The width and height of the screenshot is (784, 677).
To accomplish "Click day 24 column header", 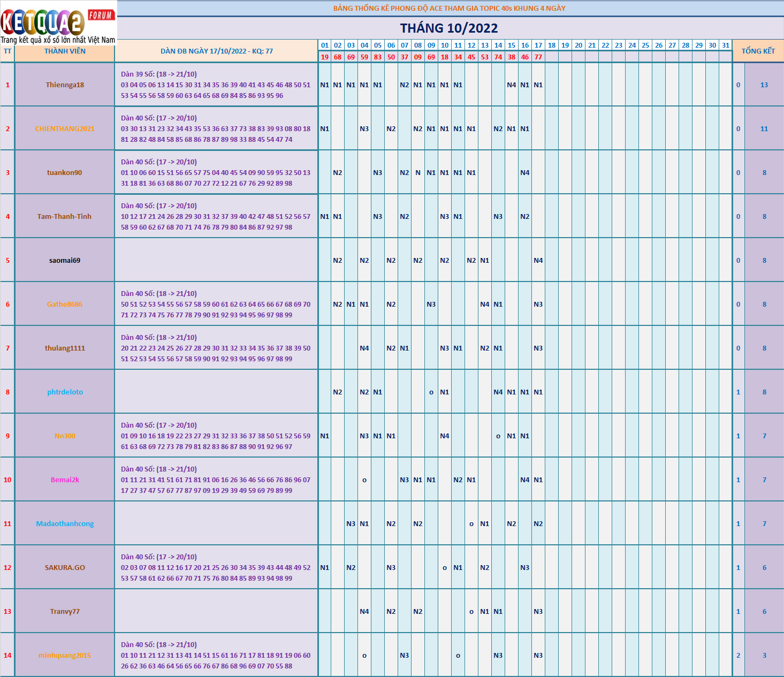I will (632, 45).
